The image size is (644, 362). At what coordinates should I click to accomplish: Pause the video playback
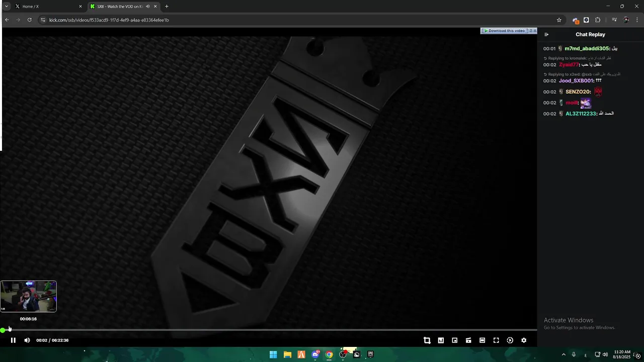13,340
